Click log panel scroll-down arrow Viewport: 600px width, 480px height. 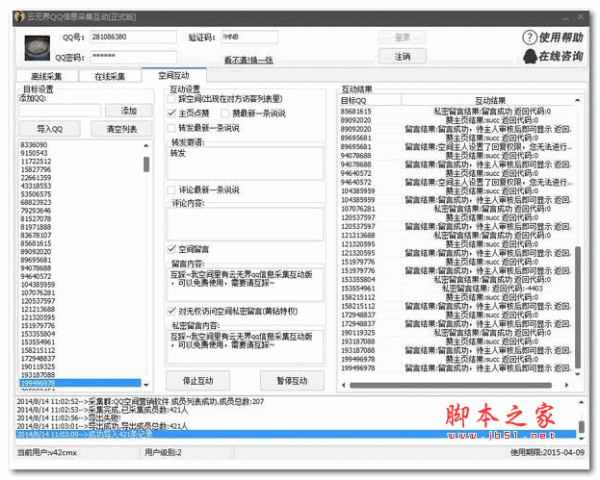click(581, 438)
